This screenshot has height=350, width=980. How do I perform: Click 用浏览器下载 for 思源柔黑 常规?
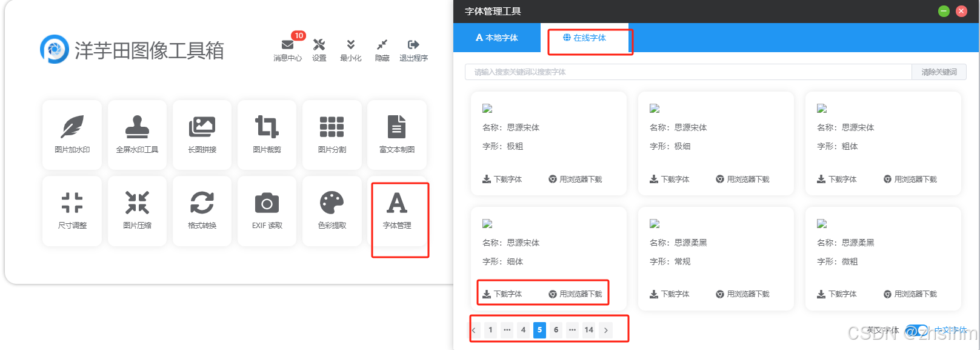point(742,294)
